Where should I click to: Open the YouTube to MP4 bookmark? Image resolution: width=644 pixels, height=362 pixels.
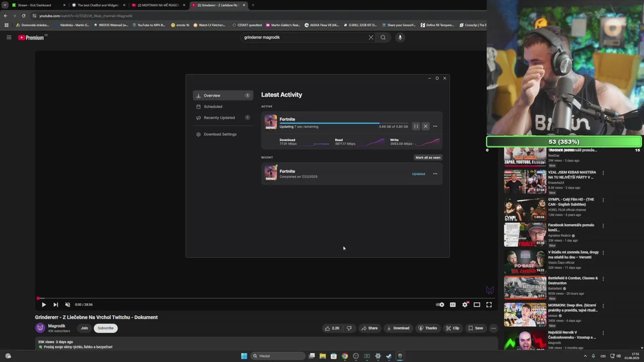[x=149, y=25]
